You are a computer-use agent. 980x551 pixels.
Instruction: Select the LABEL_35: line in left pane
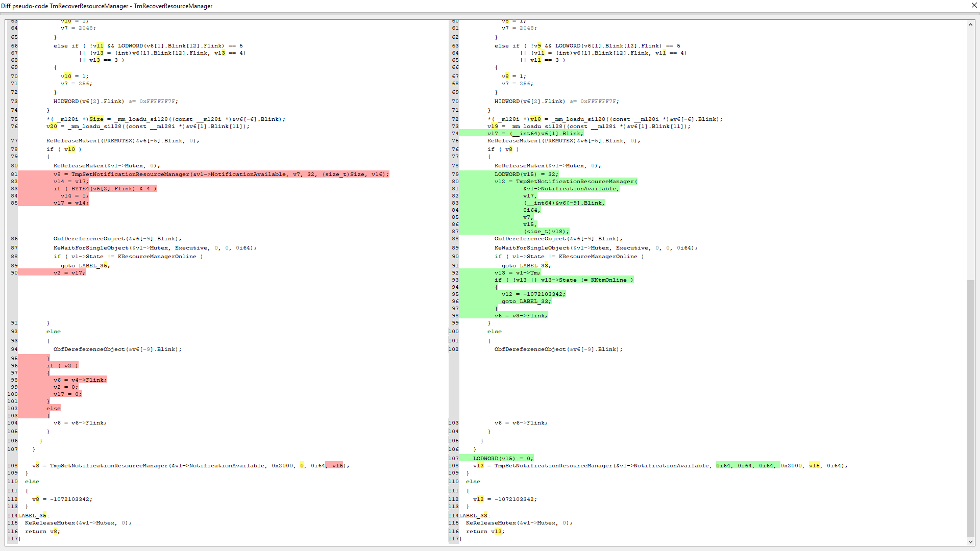coord(34,515)
